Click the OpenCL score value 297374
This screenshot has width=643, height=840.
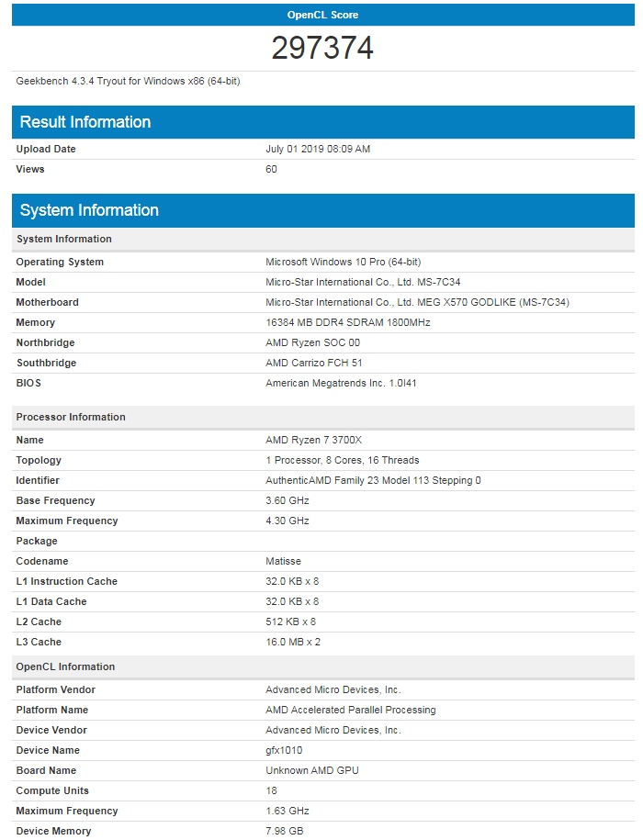pyautogui.click(x=322, y=48)
